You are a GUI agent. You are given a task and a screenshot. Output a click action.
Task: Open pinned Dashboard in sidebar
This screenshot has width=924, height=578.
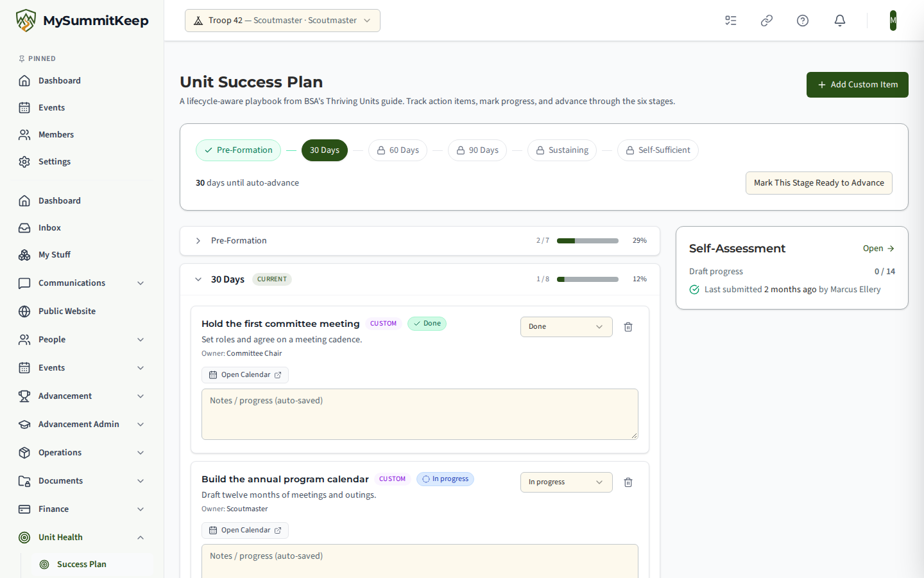[82, 81]
